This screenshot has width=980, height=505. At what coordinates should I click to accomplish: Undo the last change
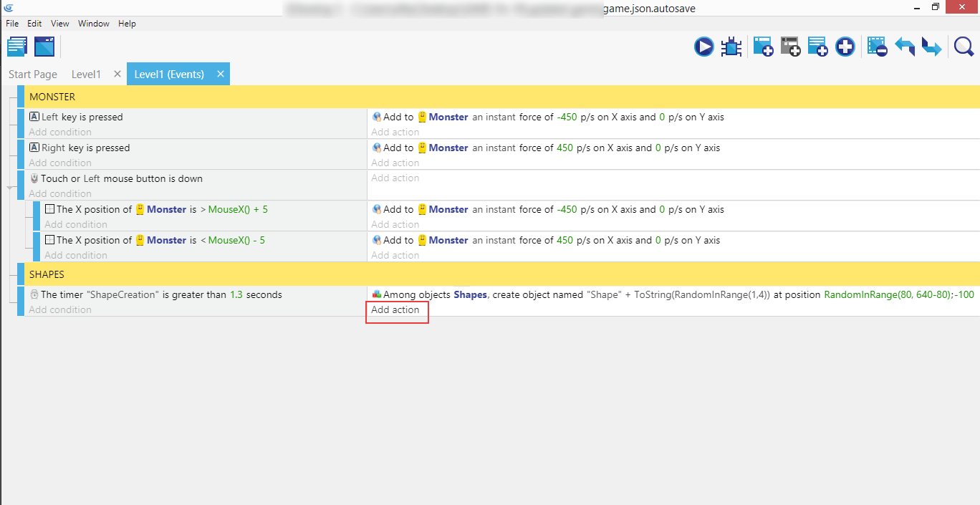(905, 47)
